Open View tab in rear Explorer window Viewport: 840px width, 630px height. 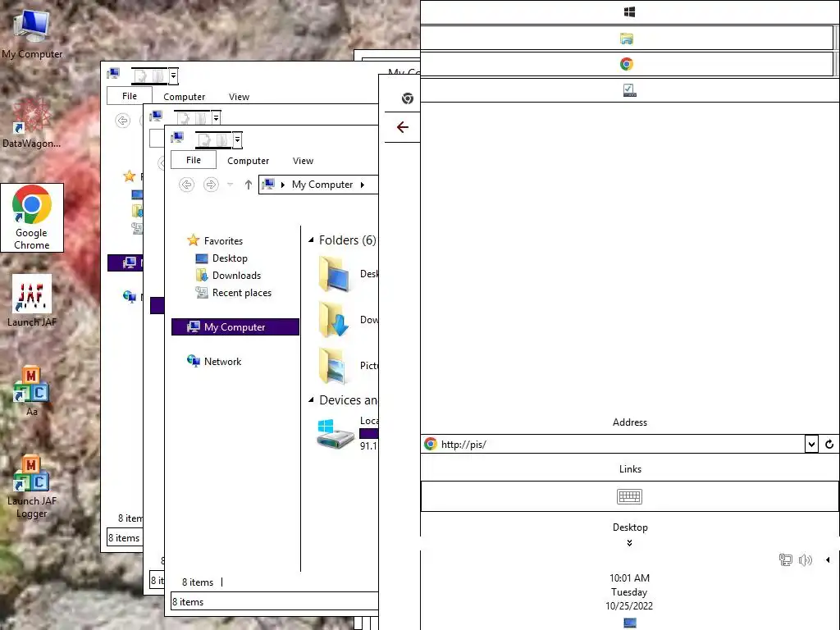[x=239, y=97]
